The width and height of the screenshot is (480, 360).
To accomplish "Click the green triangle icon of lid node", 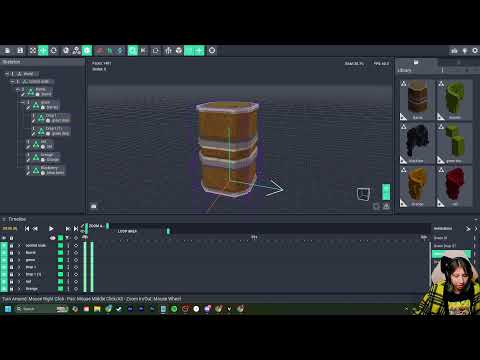I will pos(36,144).
